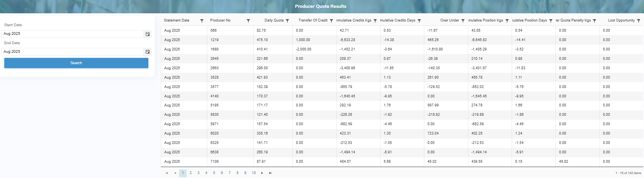The width and height of the screenshot is (644, 178).
Task: Filter the Over Under column
Action: (x=463, y=21)
